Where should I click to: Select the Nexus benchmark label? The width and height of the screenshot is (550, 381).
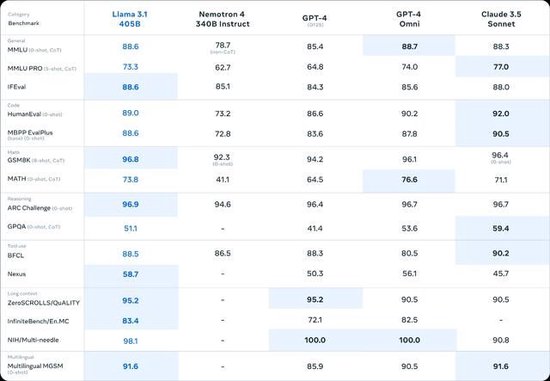coord(16,274)
